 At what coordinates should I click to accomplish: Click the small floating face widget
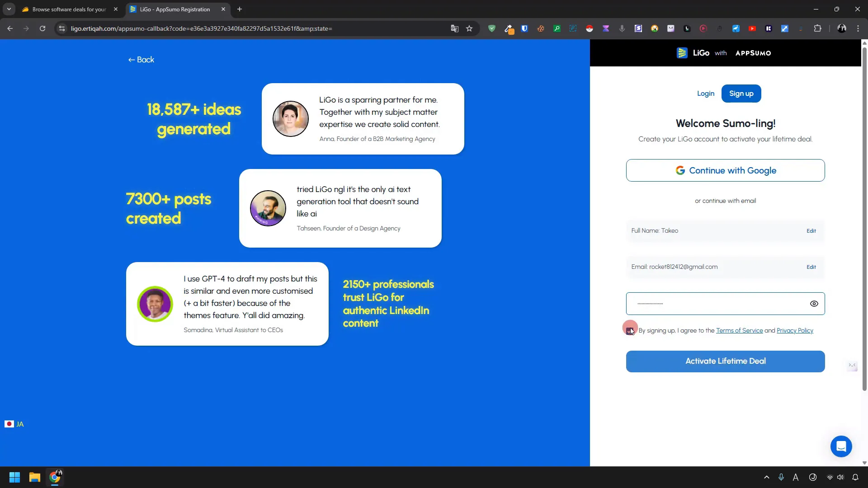tap(852, 366)
